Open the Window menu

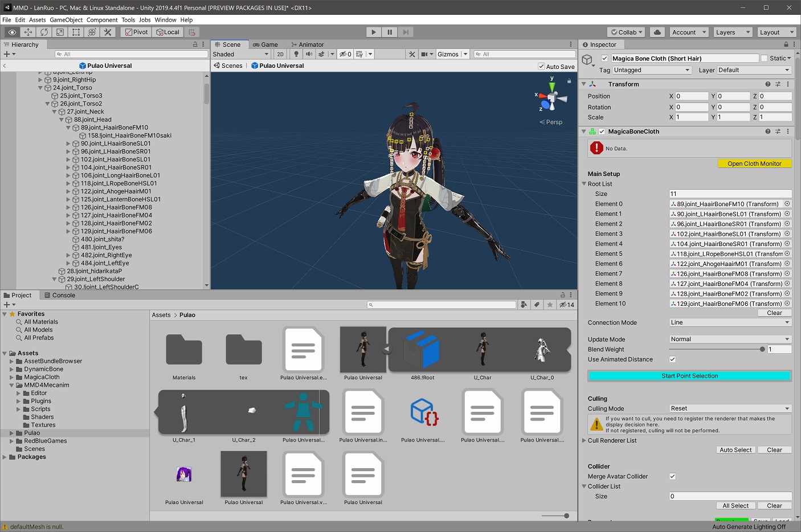(165, 19)
